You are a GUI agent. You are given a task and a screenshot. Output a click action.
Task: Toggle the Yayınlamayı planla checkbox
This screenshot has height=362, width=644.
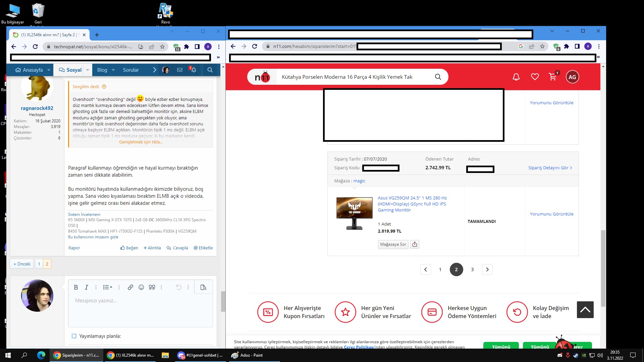coord(74,336)
